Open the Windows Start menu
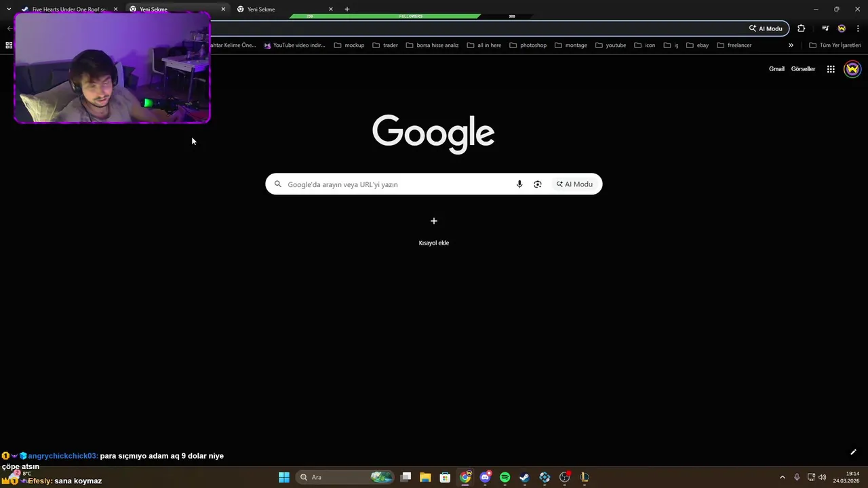Viewport: 868px width, 488px height. pos(284,477)
